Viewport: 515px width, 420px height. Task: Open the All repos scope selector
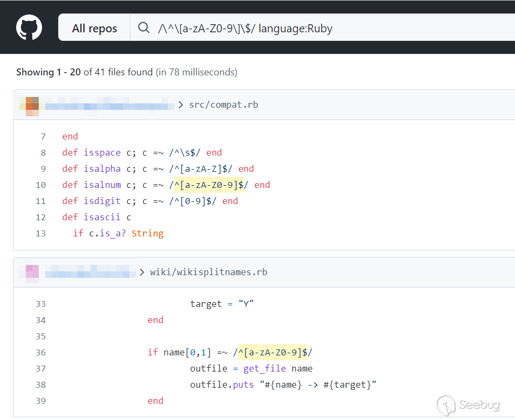pyautogui.click(x=94, y=28)
